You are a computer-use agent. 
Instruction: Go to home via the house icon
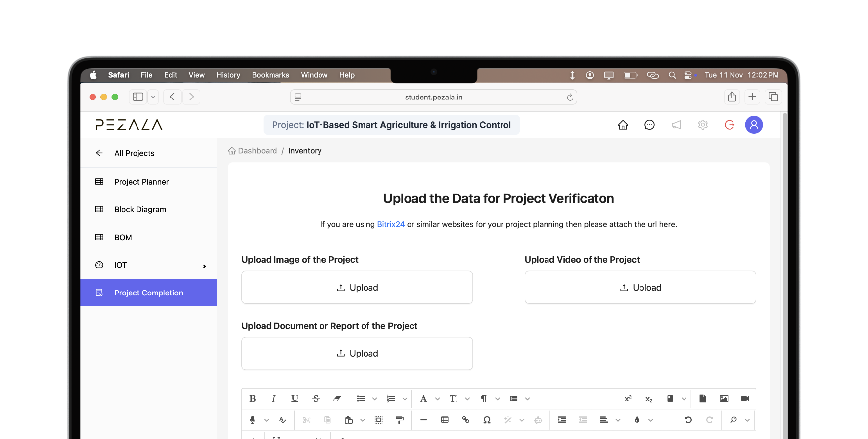point(623,125)
